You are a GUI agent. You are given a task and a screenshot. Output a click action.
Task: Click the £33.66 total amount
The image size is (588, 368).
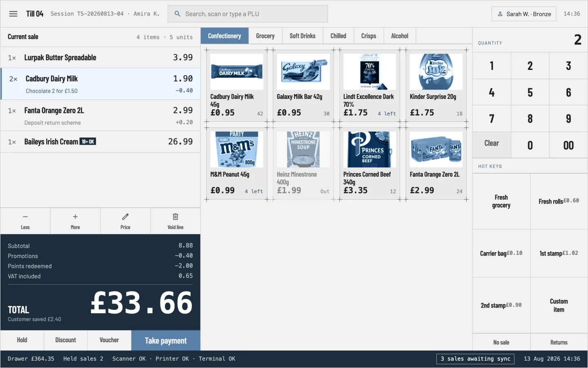point(141,303)
